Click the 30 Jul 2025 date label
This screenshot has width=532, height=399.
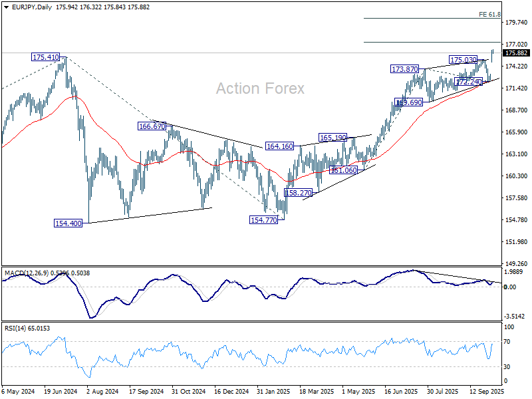442,391
